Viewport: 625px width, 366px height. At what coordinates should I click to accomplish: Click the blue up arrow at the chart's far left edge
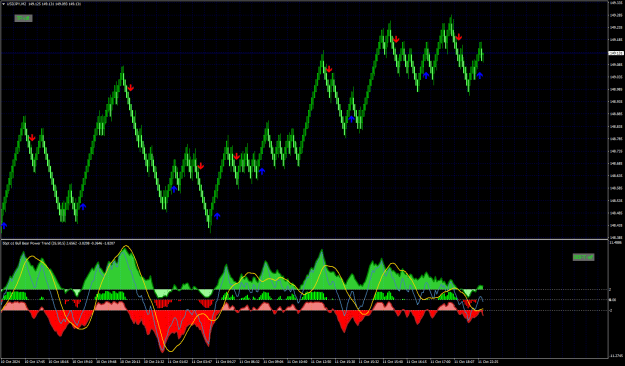[4, 226]
